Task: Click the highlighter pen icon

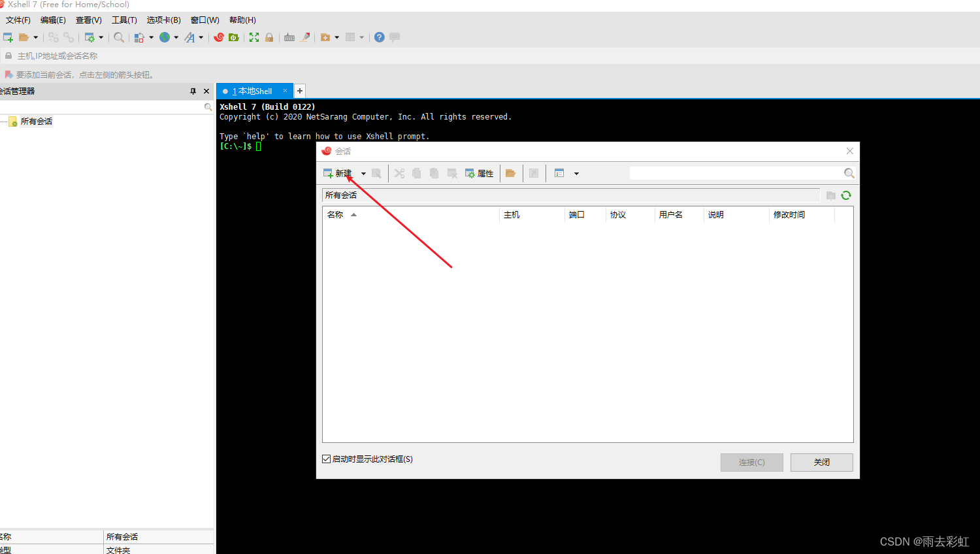Action: [x=305, y=37]
